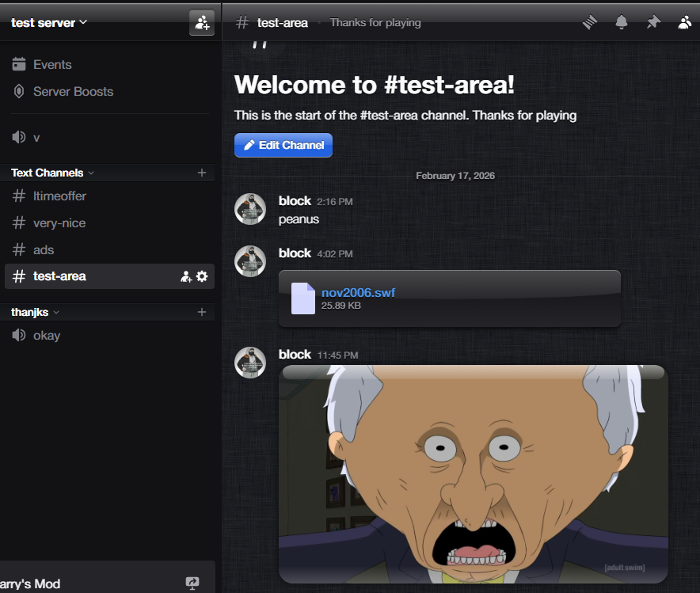Screen dimensions: 700x593
Task: Create channel plus in Text Channels
Action: click(x=202, y=173)
